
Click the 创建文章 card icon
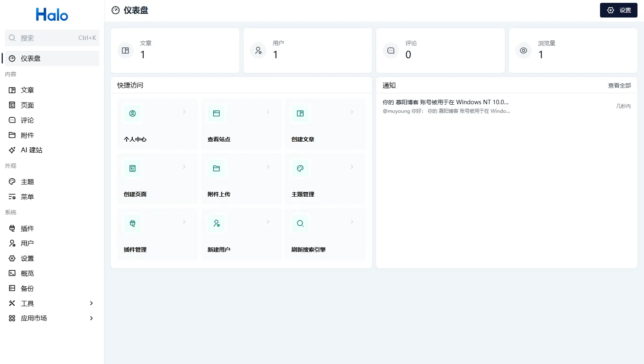click(x=300, y=114)
